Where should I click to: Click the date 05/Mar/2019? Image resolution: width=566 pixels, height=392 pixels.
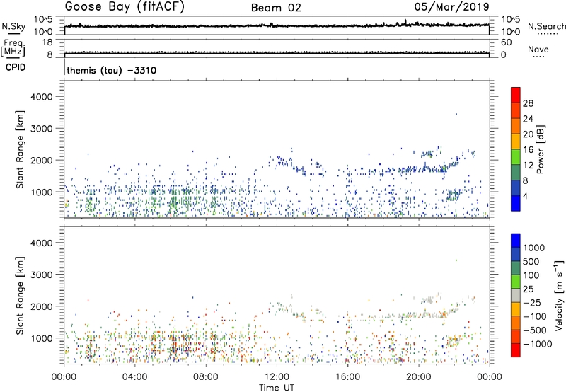[x=451, y=7]
